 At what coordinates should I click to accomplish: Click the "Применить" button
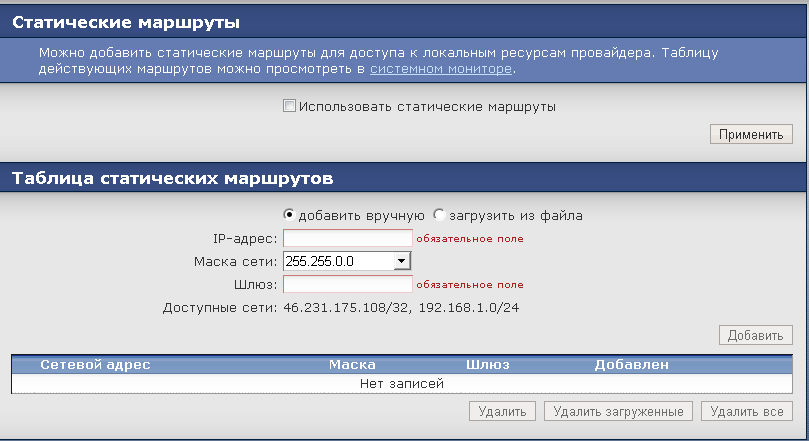tap(750, 134)
